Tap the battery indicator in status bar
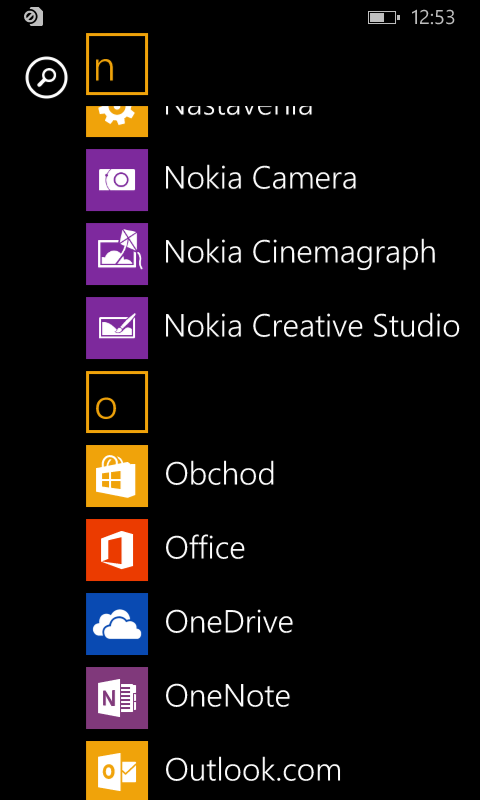 [384, 18]
